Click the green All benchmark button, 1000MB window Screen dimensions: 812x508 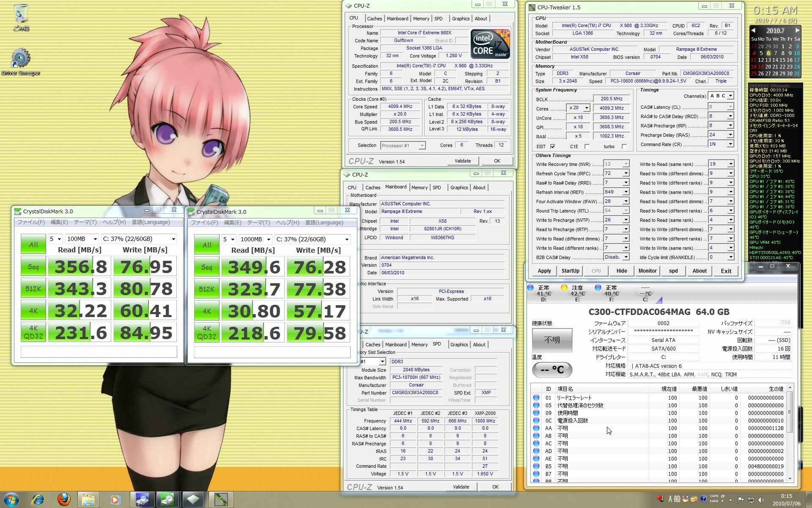pos(206,245)
